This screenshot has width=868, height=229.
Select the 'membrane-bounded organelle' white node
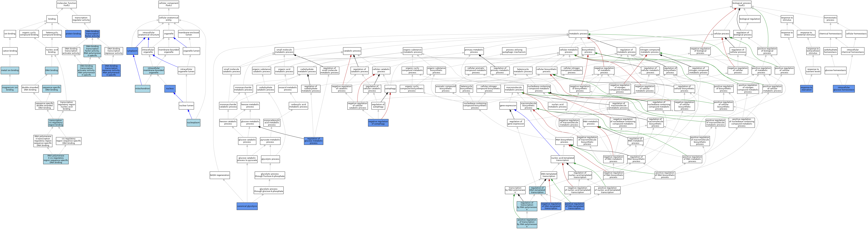(x=169, y=51)
